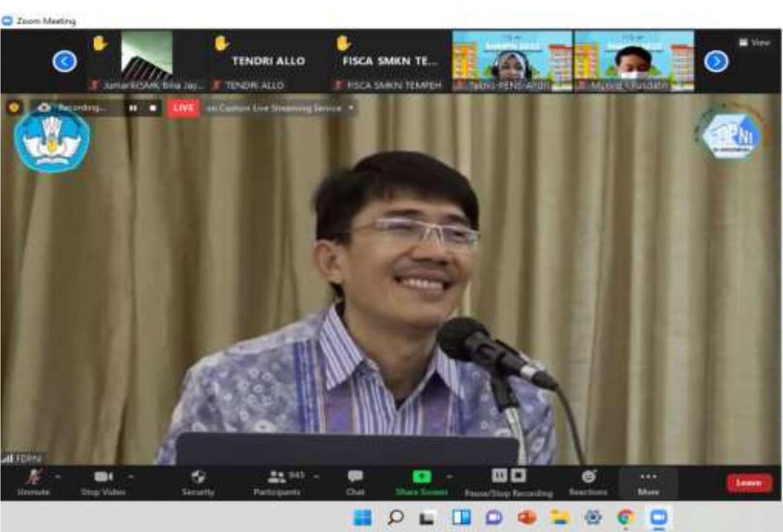Screen dimensions: 783x532
Task: Select the masked man video tile
Action: [x=634, y=61]
